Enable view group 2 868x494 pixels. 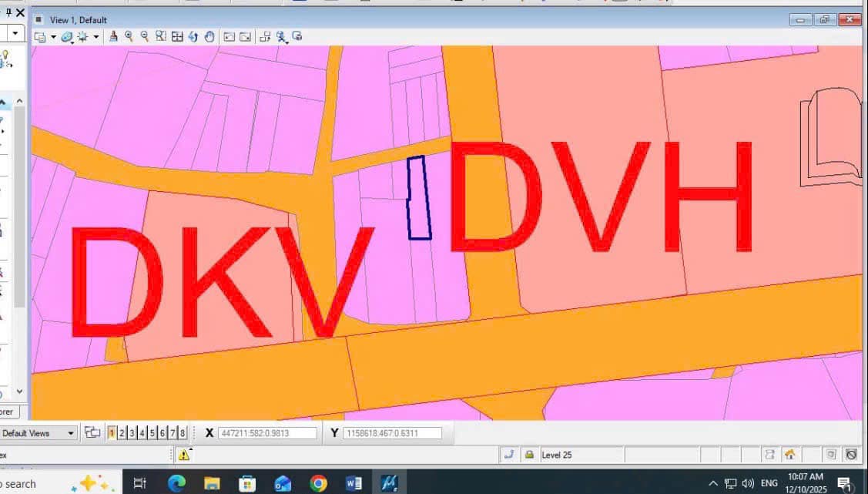tap(121, 432)
